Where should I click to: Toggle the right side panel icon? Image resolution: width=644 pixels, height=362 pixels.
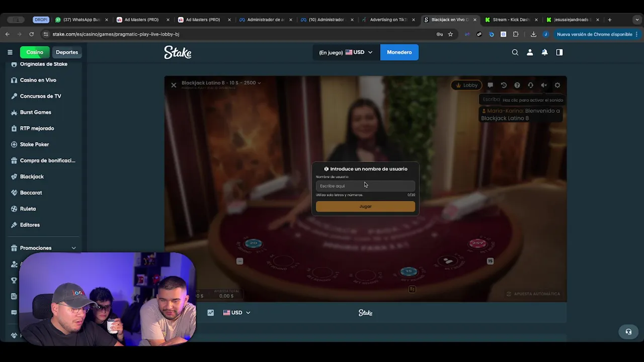(x=559, y=52)
